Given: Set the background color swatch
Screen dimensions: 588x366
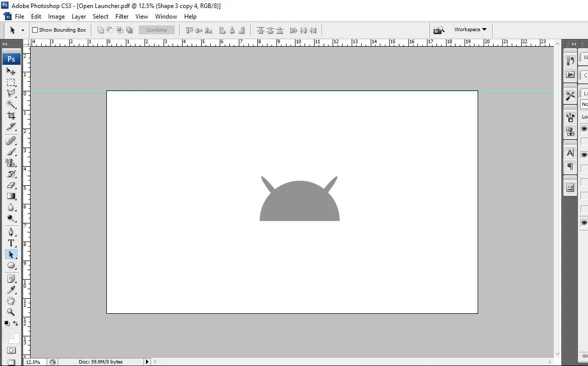Looking at the screenshot, I should tap(16, 340).
